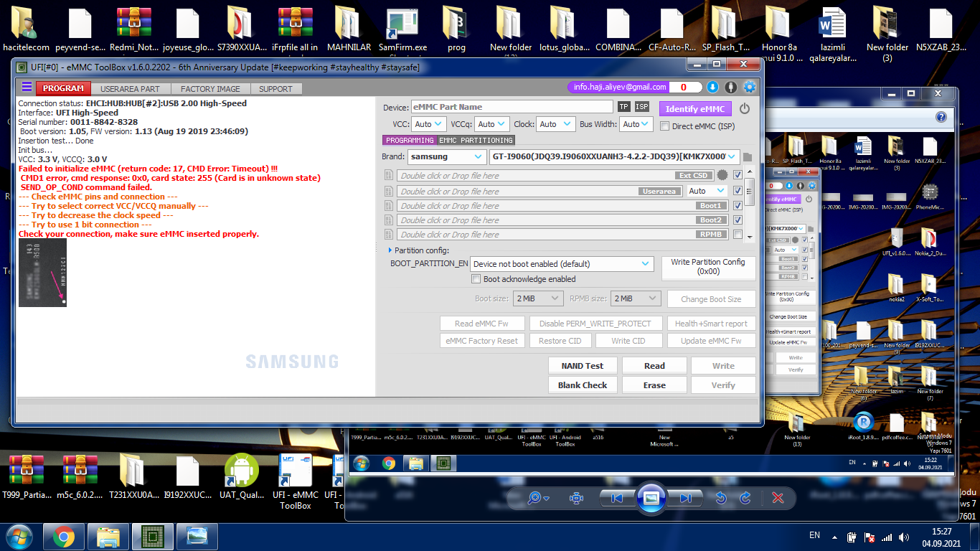Open the hamburger menu in eMMC ToolBox
Viewport: 980px width, 551px height.
pyautogui.click(x=27, y=88)
